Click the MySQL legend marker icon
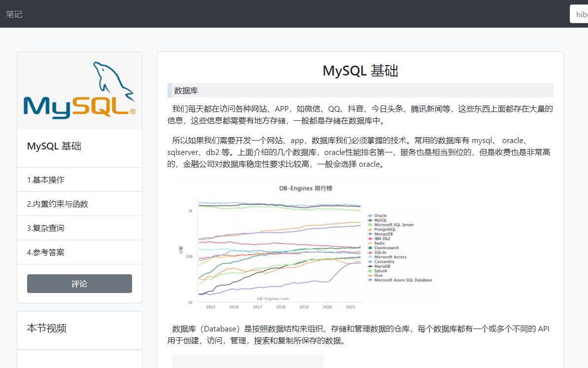This screenshot has height=368, width=588. pos(370,220)
